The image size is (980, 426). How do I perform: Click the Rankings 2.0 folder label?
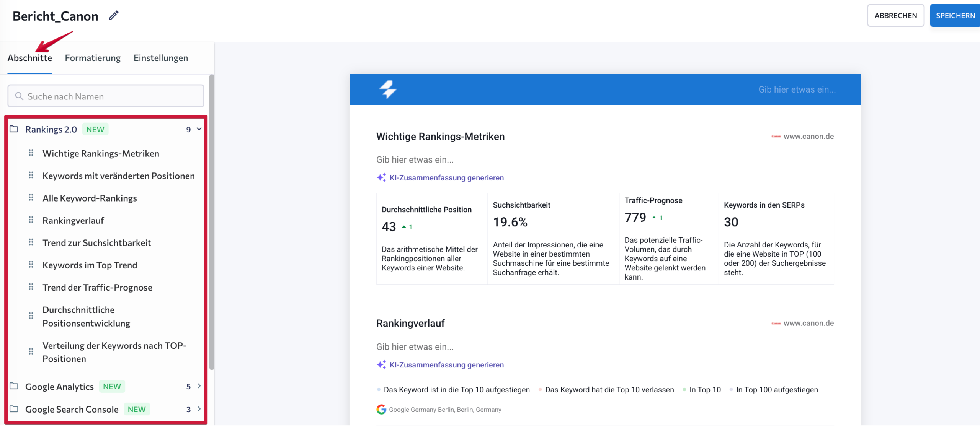click(x=51, y=129)
